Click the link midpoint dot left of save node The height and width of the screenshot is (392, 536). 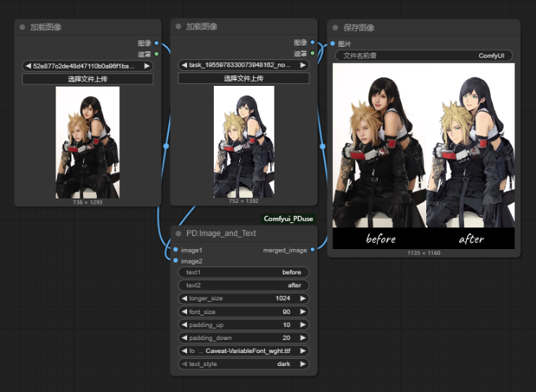(322, 147)
